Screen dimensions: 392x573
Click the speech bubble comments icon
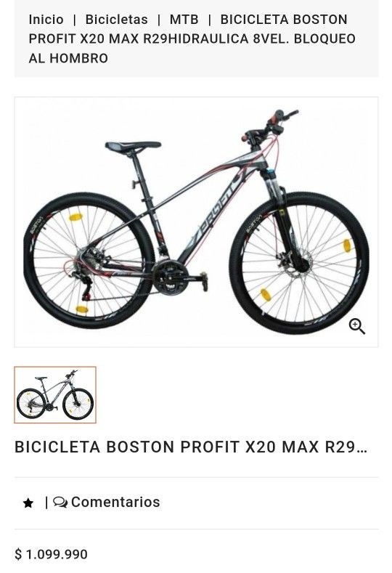(60, 502)
